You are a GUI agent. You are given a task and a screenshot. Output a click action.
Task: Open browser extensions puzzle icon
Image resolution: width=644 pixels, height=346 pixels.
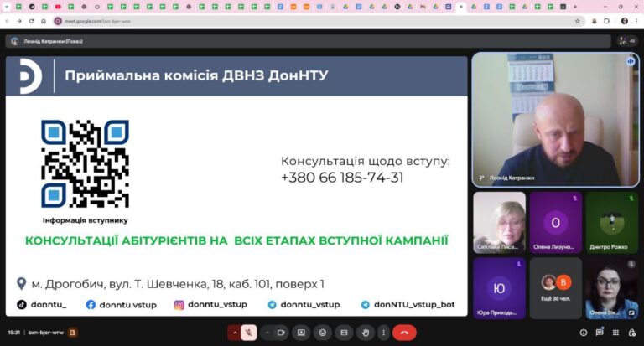point(606,21)
